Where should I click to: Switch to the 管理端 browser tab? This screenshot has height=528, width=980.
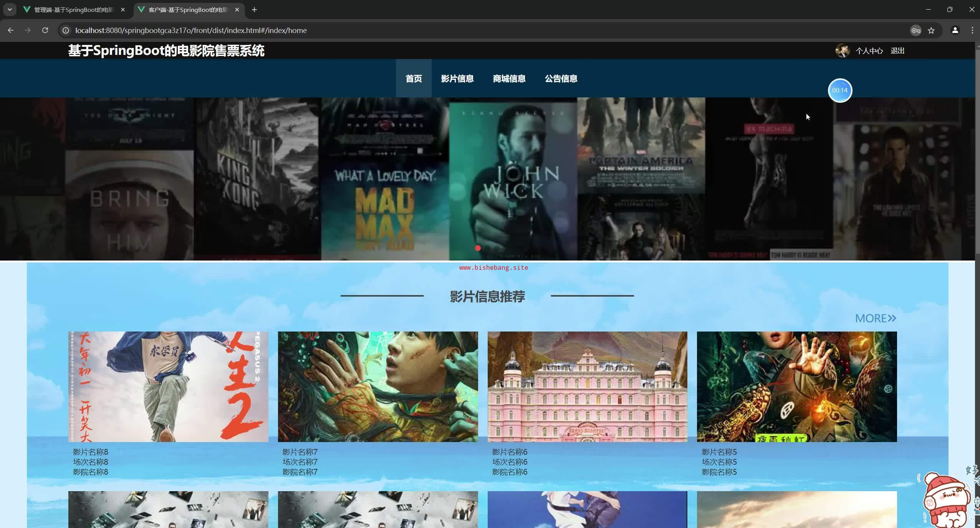(74, 10)
